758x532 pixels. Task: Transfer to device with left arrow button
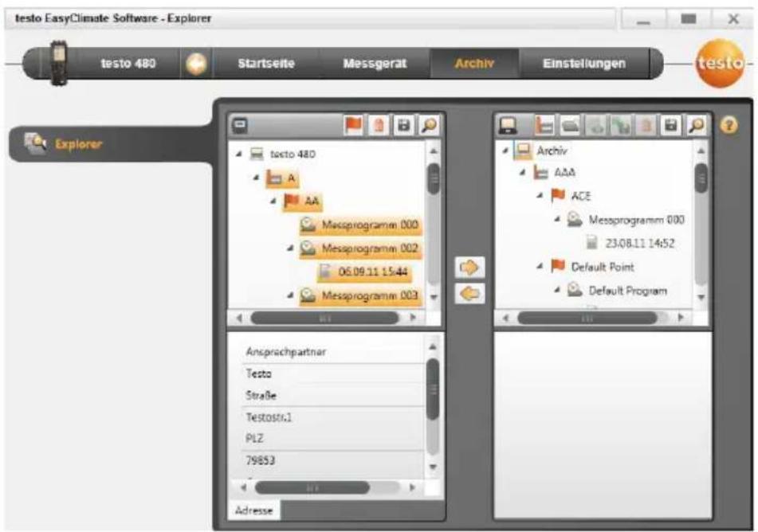(x=469, y=293)
